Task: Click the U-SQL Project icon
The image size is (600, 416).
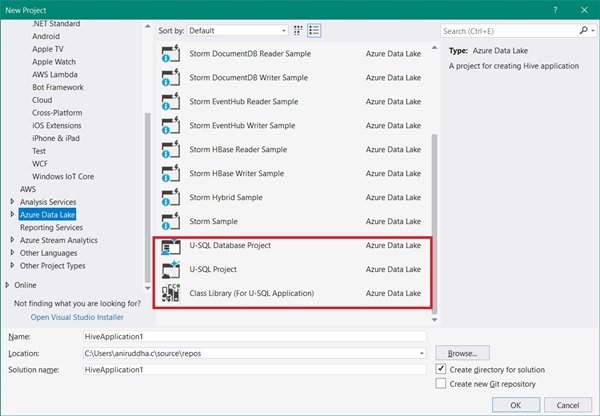Action: pyautogui.click(x=171, y=269)
